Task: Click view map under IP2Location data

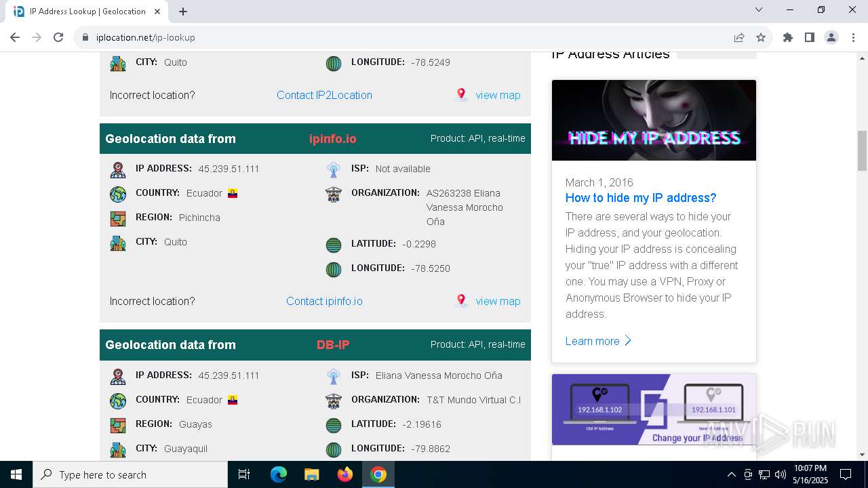Action: (x=498, y=95)
